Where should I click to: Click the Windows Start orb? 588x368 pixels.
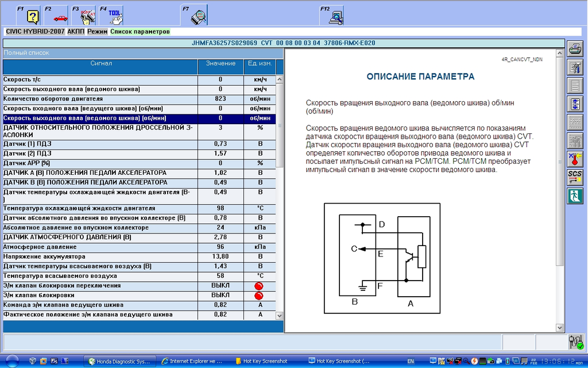point(12,361)
